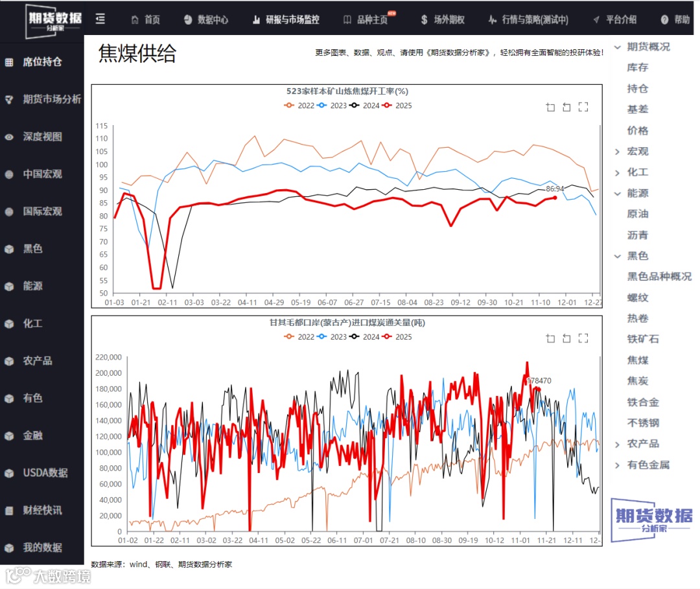700x589 pixels.
Task: Click the dollar icon for 场外期权
Action: [424, 19]
